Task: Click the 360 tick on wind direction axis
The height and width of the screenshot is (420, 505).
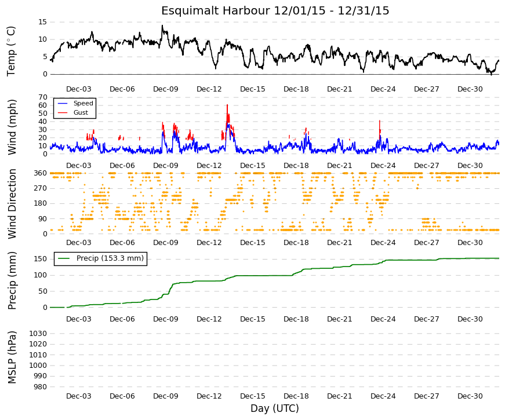Action: pyautogui.click(x=40, y=173)
